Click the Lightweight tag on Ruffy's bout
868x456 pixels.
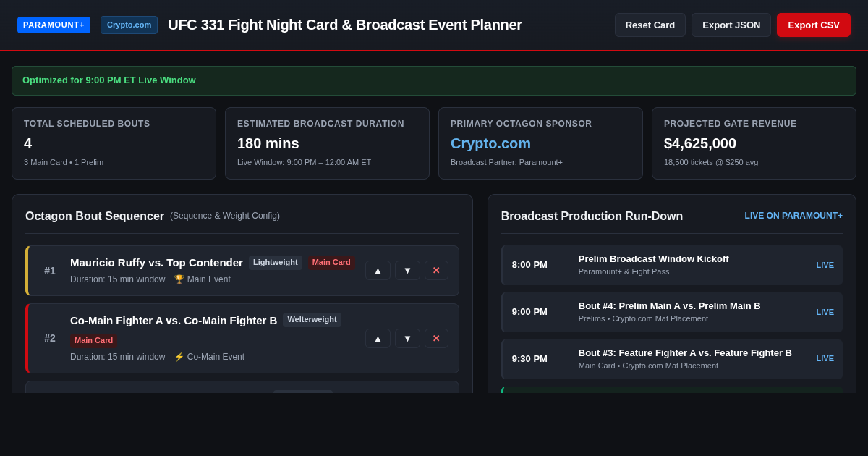coord(276,262)
